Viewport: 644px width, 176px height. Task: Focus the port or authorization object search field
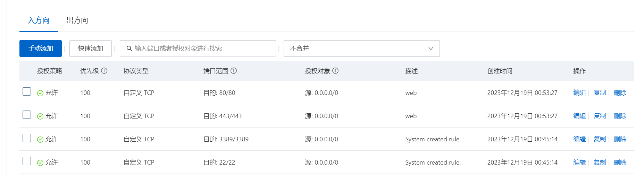[198, 49]
